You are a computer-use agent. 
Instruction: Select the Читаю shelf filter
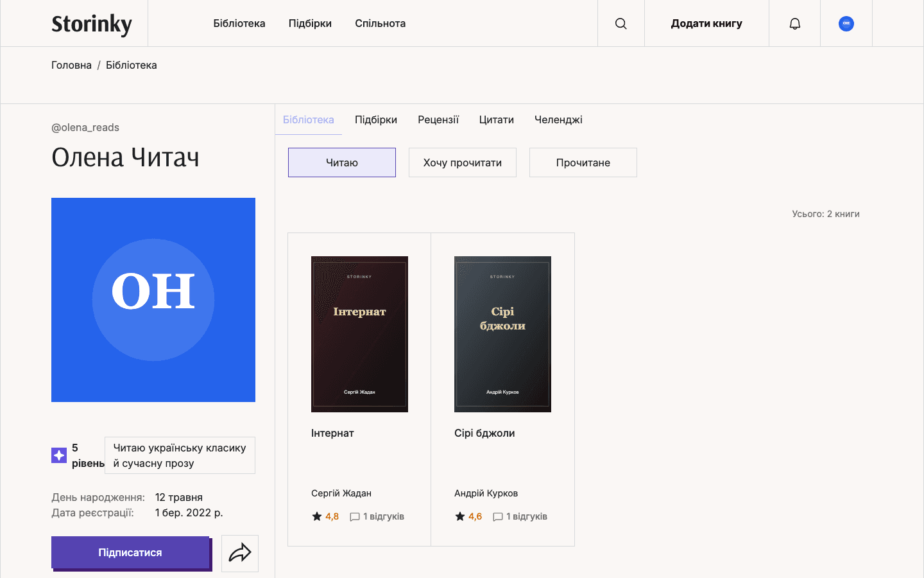pos(342,162)
